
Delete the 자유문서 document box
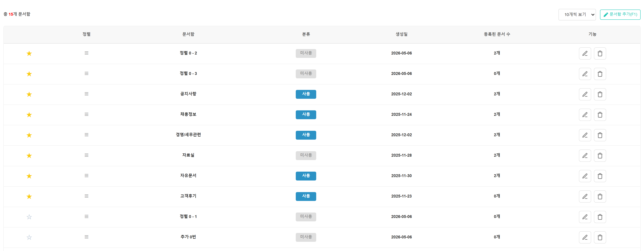tap(600, 176)
